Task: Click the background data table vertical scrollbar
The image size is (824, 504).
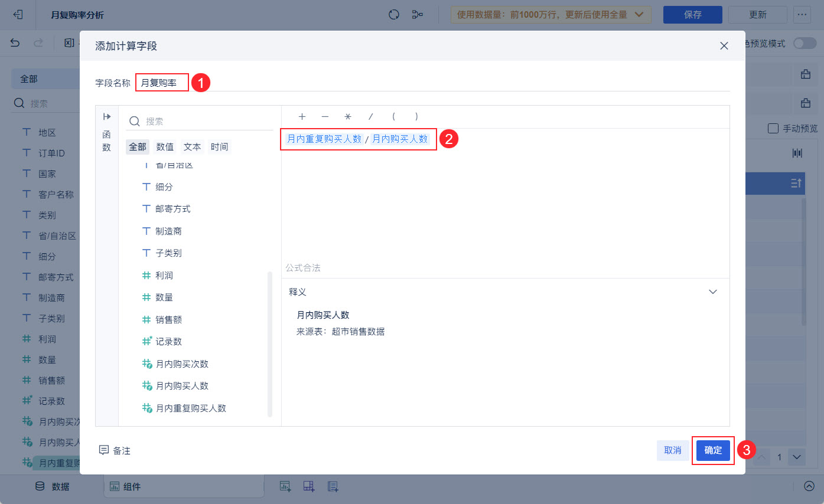Action: [803, 261]
